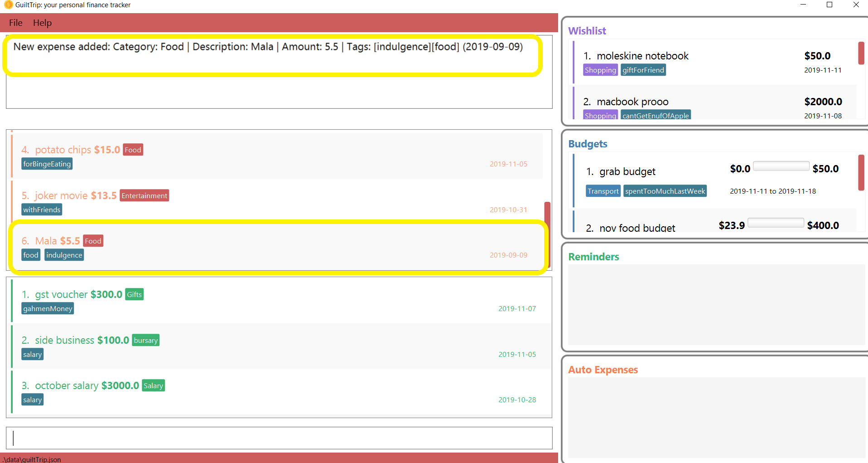Click the giftForFriend tag
This screenshot has height=463, width=868.
(x=643, y=70)
